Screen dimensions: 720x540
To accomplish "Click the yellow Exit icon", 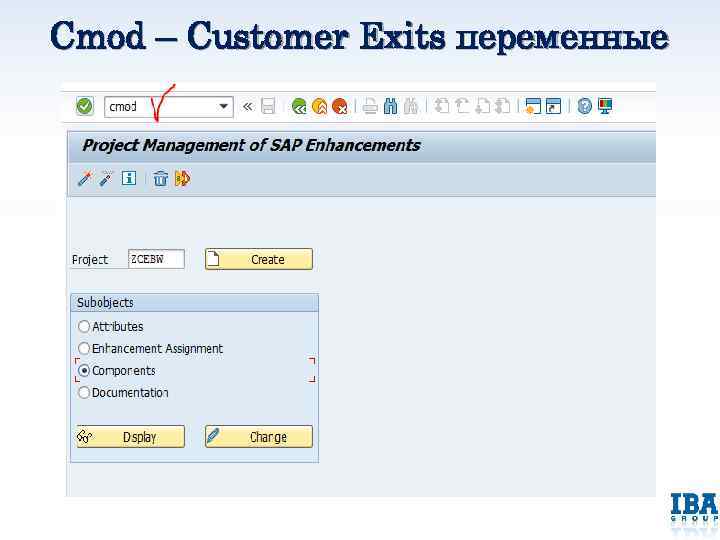I will pos(320,107).
